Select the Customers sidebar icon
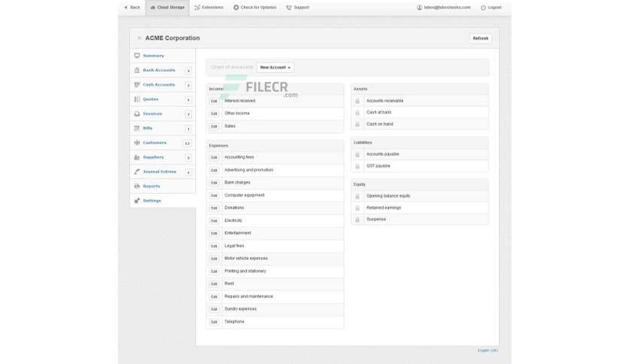This screenshot has width=629, height=364. click(x=137, y=143)
